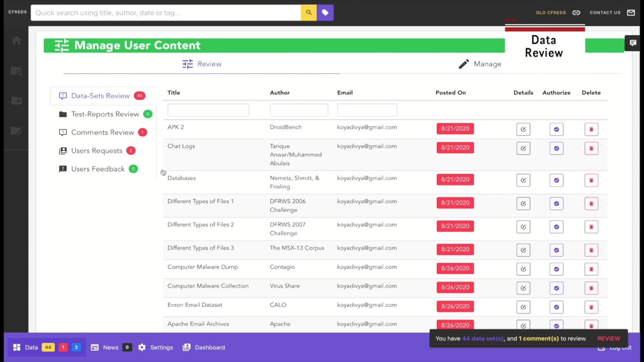Viewport: 644px width, 362px height.
Task: Click the Title filter input field
Action: coord(208,110)
